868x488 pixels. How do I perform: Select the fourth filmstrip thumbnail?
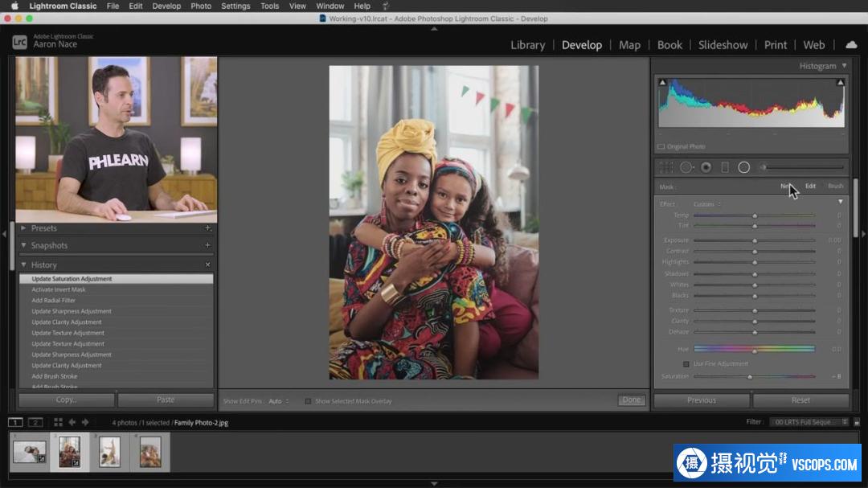[x=150, y=452]
